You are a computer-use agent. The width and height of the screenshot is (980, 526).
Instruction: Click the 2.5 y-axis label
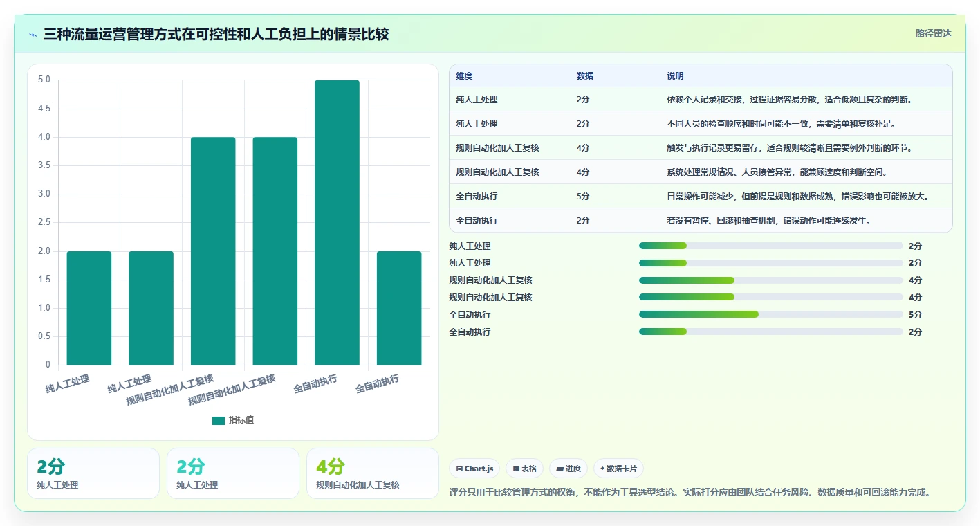(x=44, y=222)
